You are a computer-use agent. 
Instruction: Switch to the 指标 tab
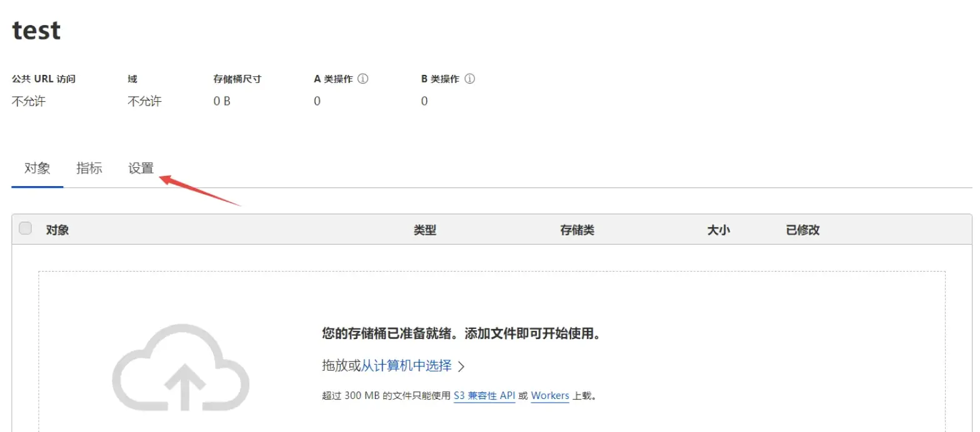point(89,169)
